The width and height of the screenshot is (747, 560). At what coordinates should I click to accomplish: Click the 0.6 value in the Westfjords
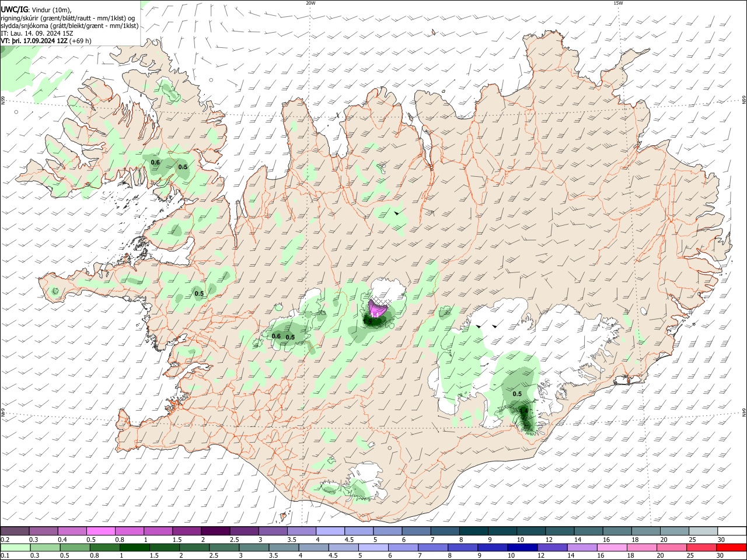155,162
